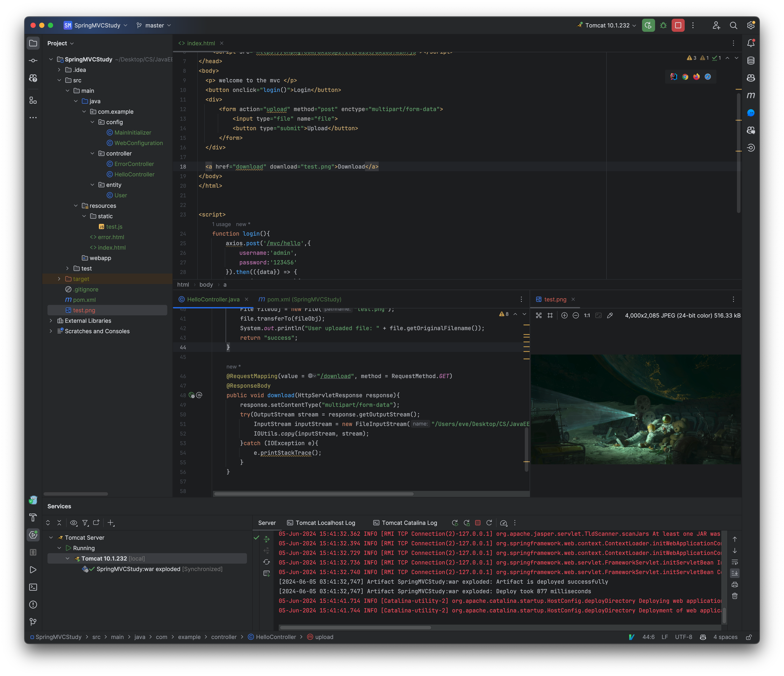The width and height of the screenshot is (784, 676).
Task: Select the Services tool window icon
Action: [33, 535]
